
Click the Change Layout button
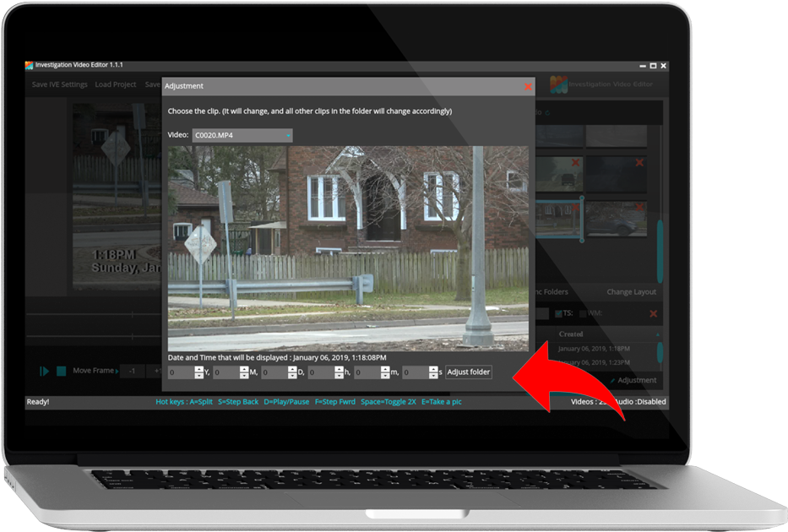pyautogui.click(x=631, y=292)
